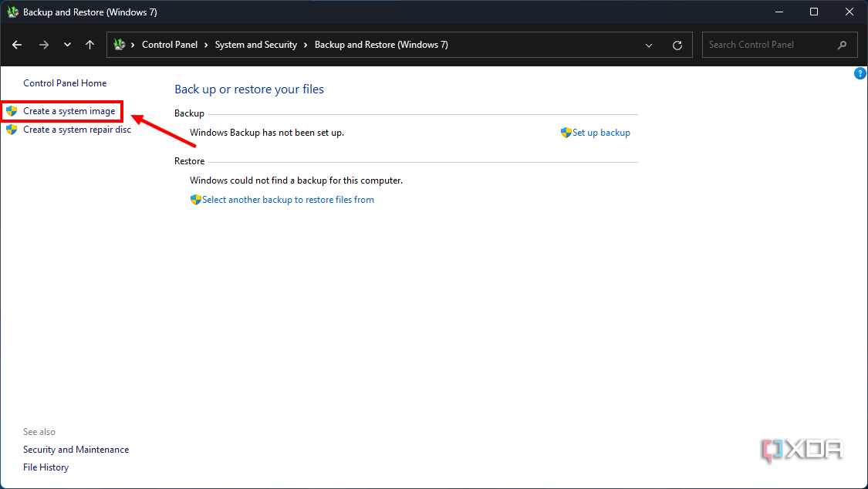Open Security and Maintenance link

(x=76, y=450)
